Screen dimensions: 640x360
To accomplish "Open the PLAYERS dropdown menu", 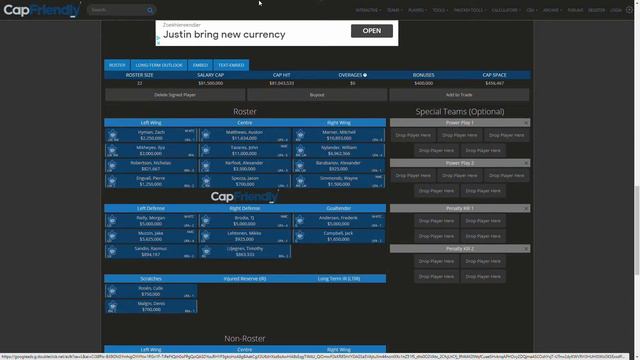I will pyautogui.click(x=418, y=10).
